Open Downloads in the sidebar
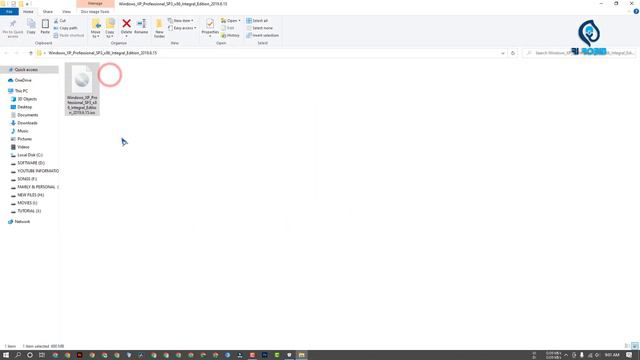The height and width of the screenshot is (360, 640). point(27,123)
